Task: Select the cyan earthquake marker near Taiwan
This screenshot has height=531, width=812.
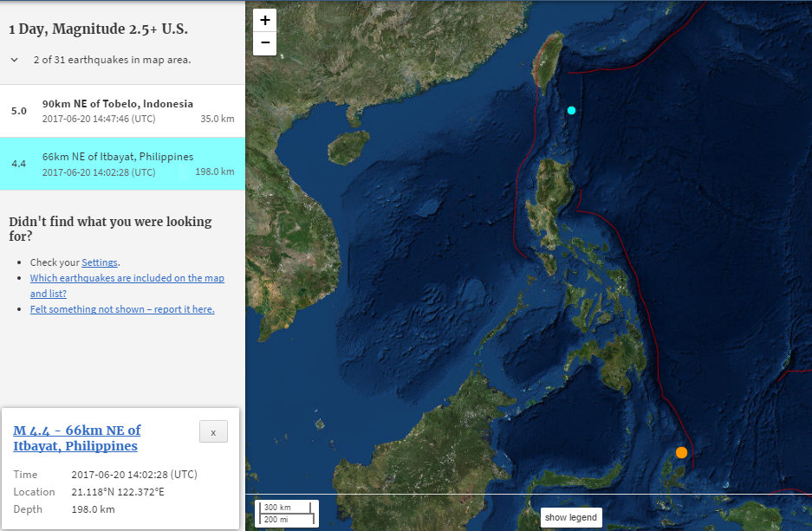Action: pos(570,110)
